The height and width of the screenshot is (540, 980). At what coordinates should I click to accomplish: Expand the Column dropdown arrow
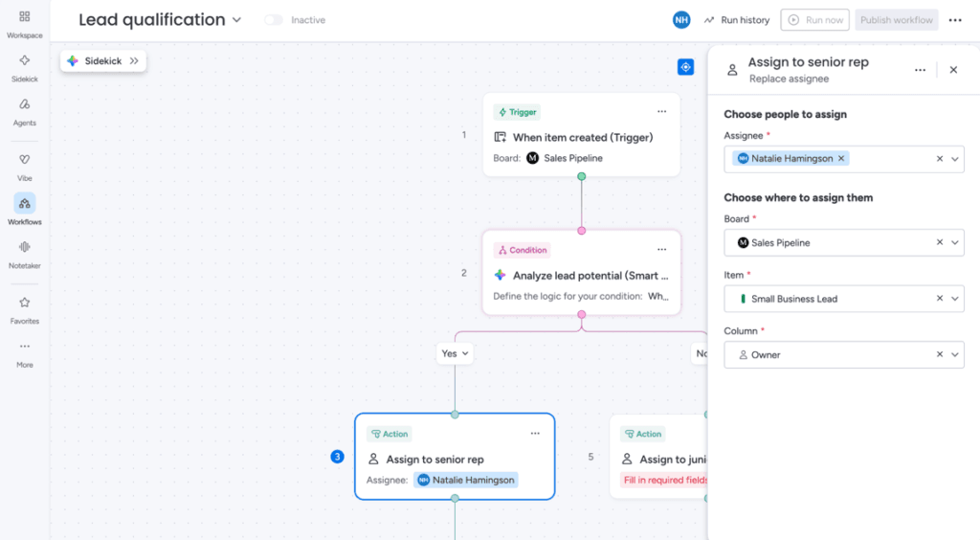954,354
